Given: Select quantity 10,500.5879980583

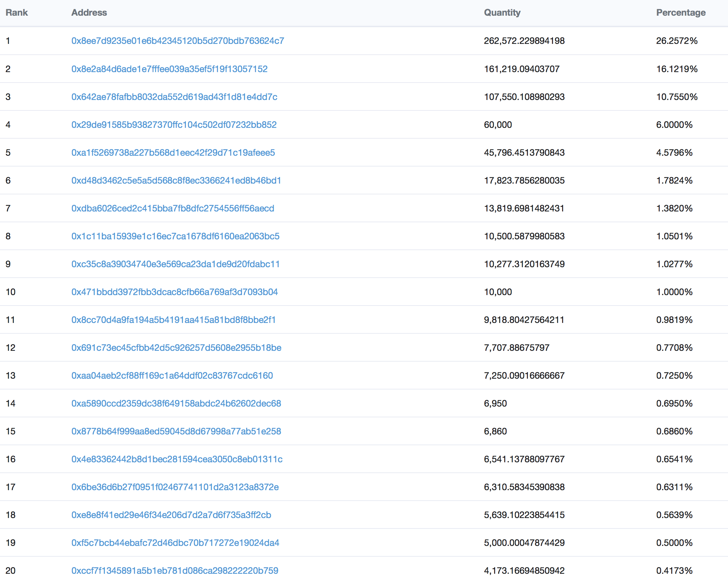Looking at the screenshot, I should pyautogui.click(x=524, y=236).
